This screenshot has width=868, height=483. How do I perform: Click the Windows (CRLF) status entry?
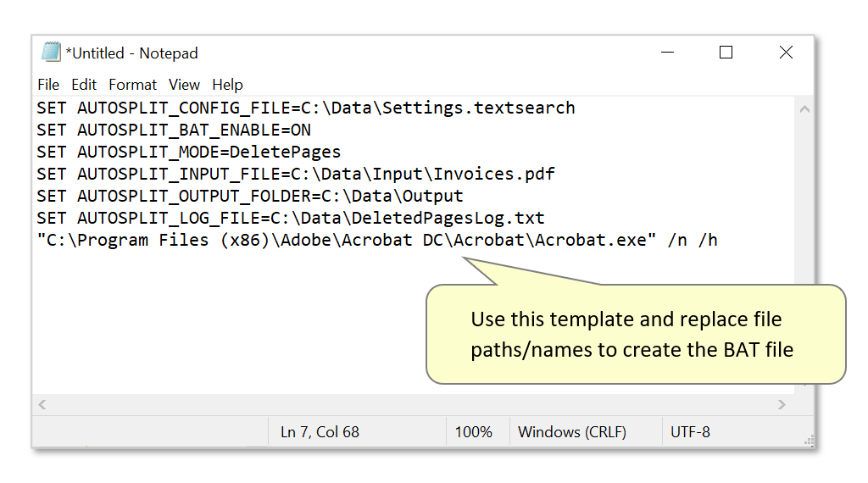(572, 432)
